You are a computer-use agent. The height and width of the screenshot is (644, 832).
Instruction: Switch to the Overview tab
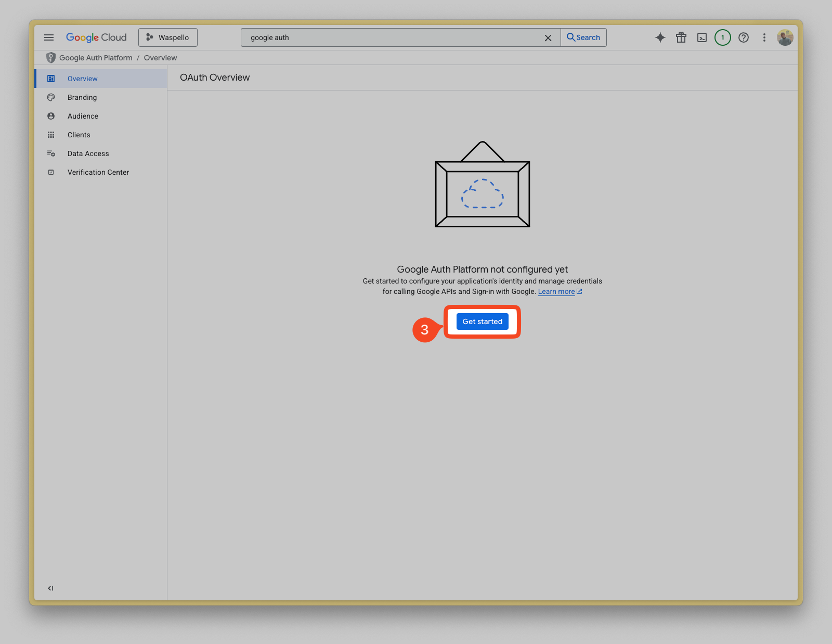[82, 79]
